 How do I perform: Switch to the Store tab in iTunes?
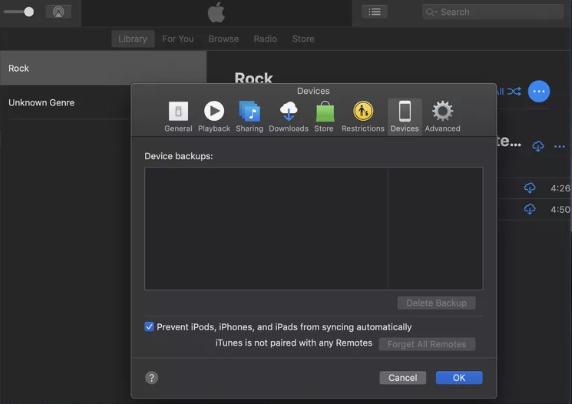point(303,39)
